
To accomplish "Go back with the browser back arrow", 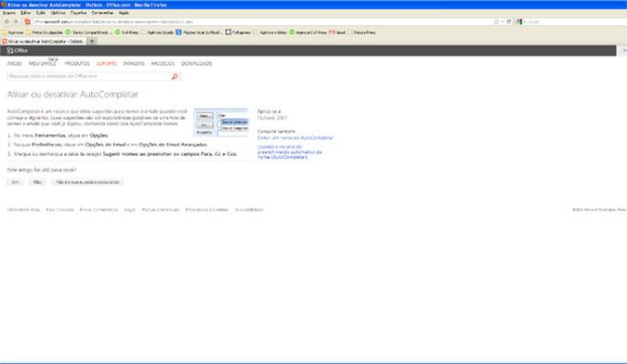I will pyautogui.click(x=7, y=21).
